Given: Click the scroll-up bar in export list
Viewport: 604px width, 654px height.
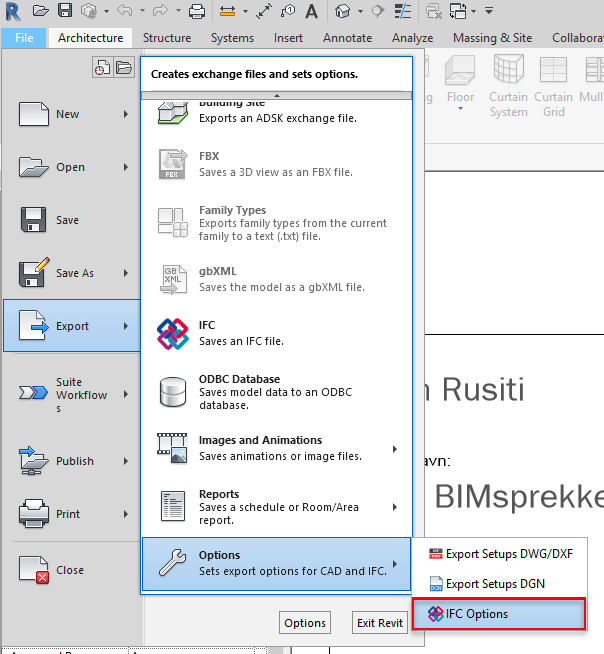Looking at the screenshot, I should pyautogui.click(x=277, y=96).
